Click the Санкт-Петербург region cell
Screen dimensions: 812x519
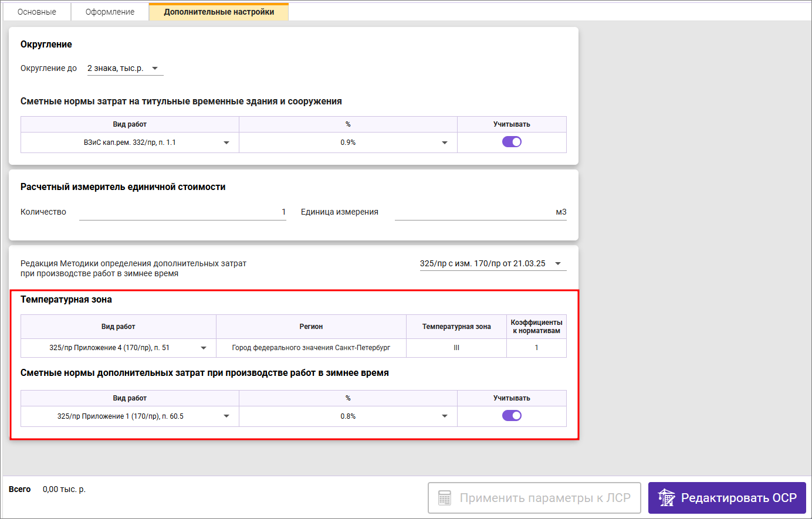(x=311, y=348)
